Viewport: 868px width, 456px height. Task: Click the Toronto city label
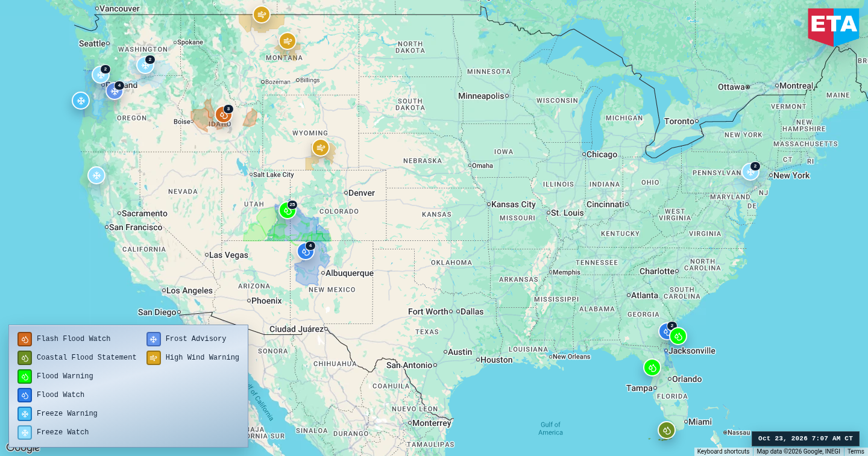click(x=679, y=122)
